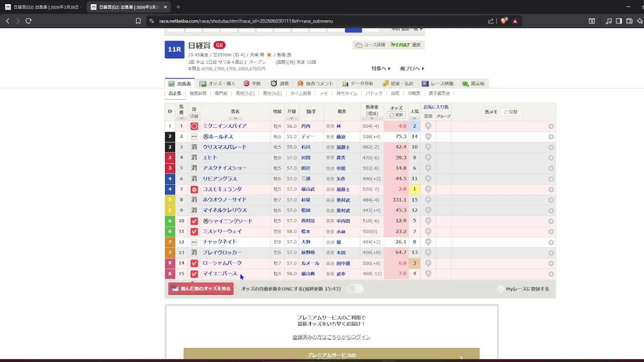Open the コース詳細 button

coord(370,45)
